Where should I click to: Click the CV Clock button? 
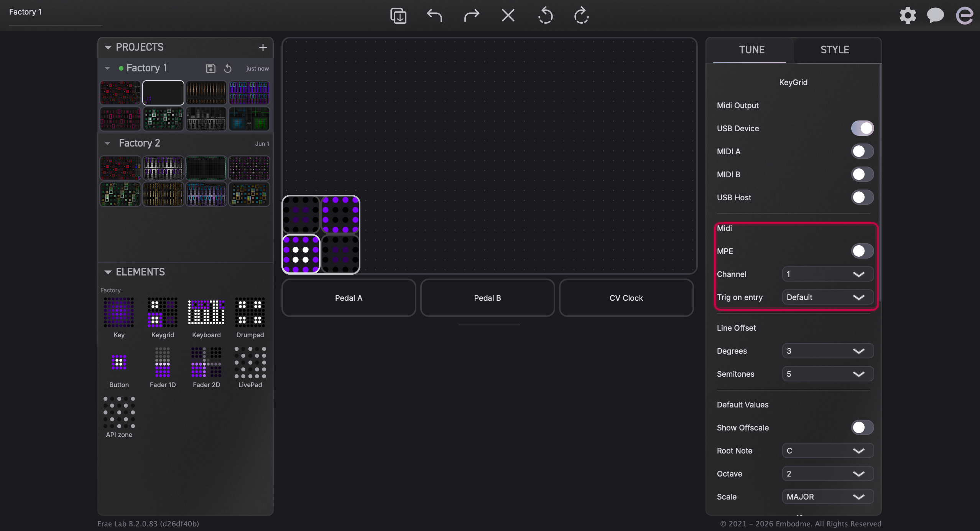(626, 298)
